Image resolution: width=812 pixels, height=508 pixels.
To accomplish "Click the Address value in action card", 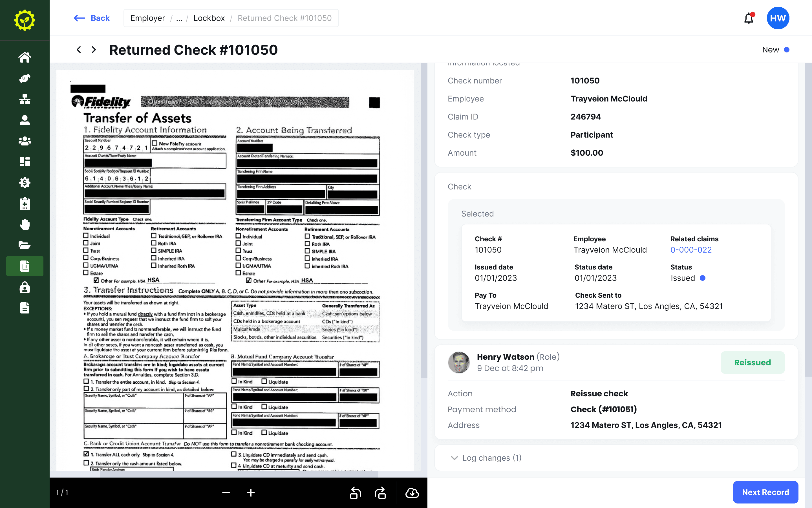I will (646, 425).
